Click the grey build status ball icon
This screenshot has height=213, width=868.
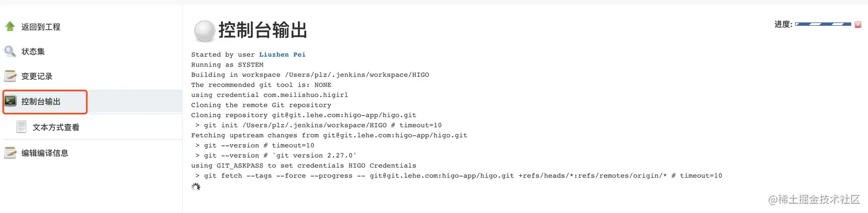(204, 32)
